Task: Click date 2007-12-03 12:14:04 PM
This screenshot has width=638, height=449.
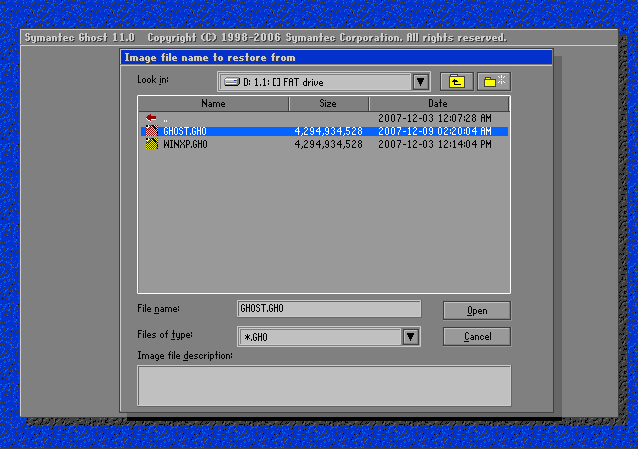Action: (435, 144)
